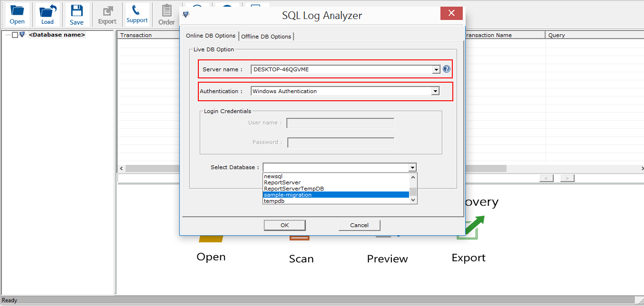Click the Server name help icon

(447, 69)
